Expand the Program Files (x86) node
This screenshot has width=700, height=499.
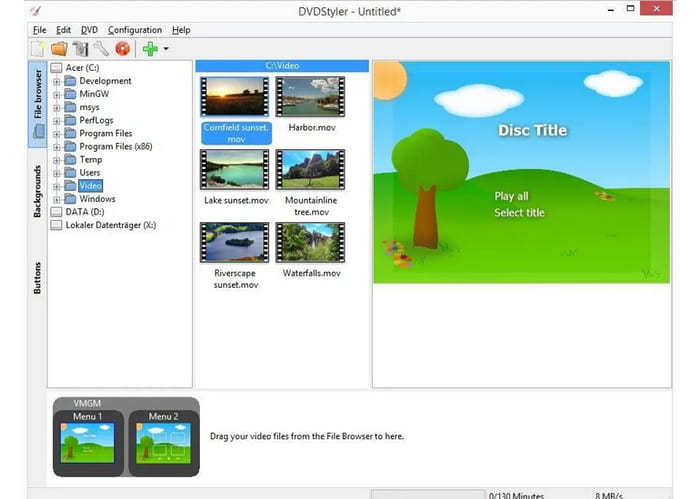coord(57,147)
